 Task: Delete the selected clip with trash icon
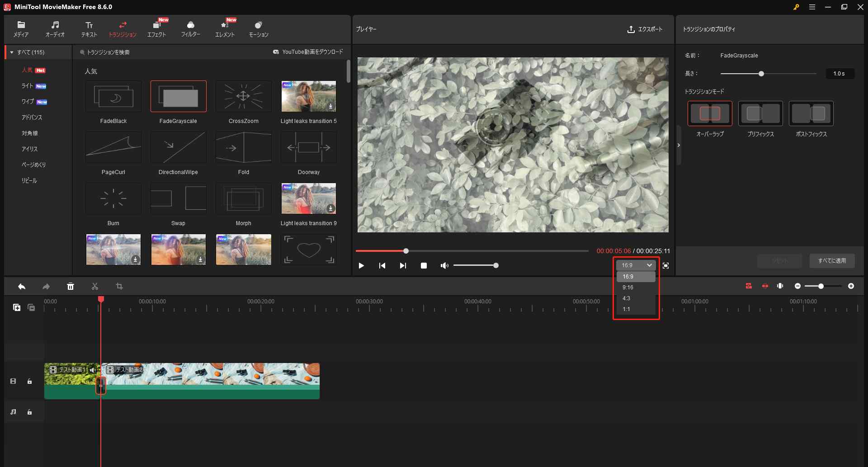coord(71,286)
